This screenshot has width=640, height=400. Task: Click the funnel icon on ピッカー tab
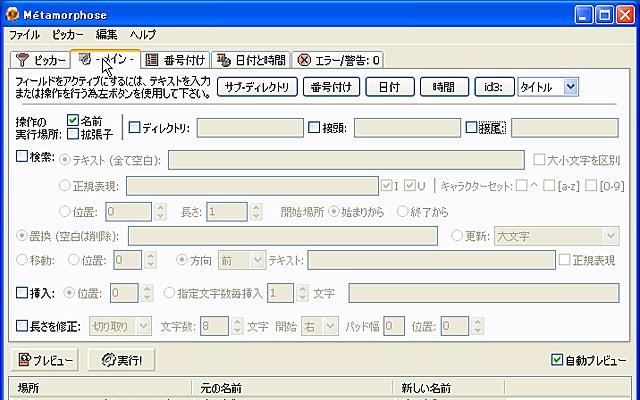tap(22, 60)
